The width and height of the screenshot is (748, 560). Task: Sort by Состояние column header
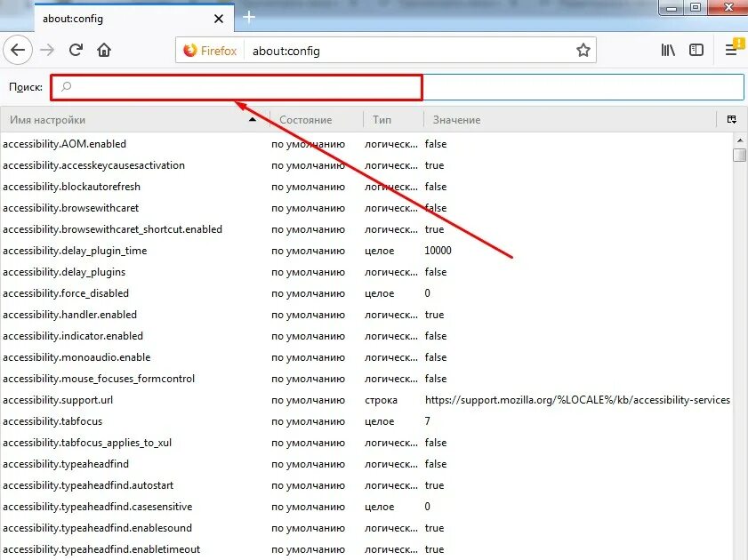click(317, 120)
